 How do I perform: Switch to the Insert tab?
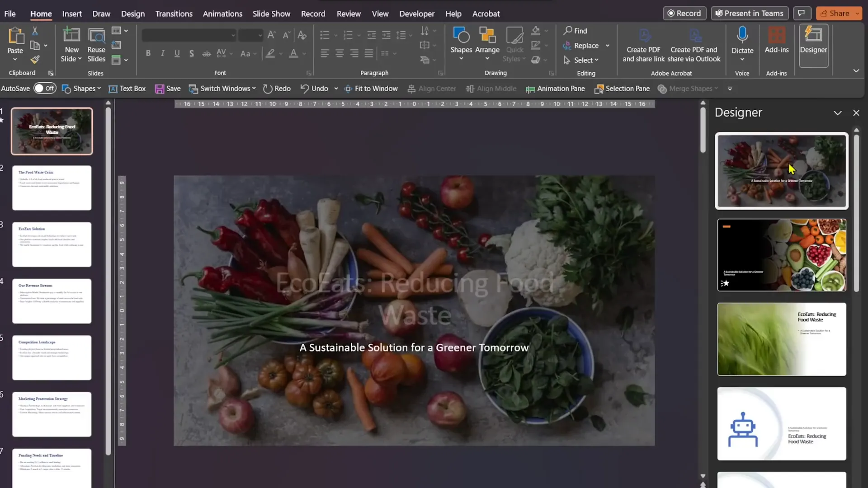72,14
